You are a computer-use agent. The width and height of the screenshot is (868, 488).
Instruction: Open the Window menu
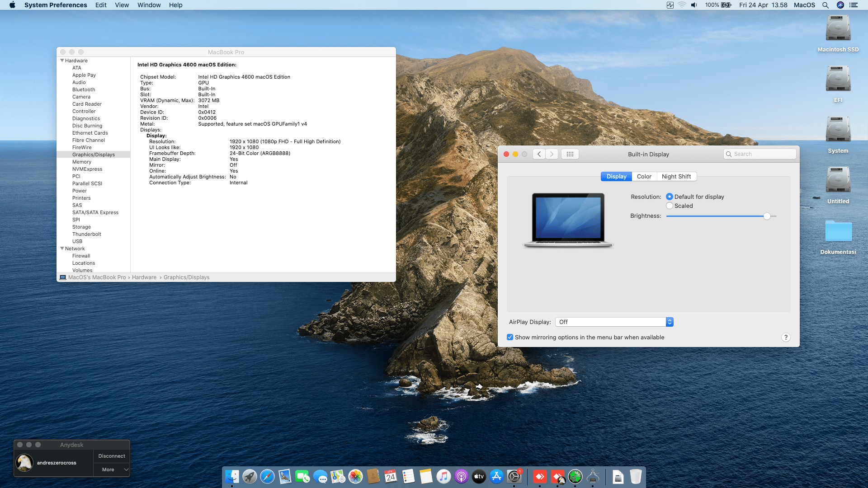pos(149,5)
